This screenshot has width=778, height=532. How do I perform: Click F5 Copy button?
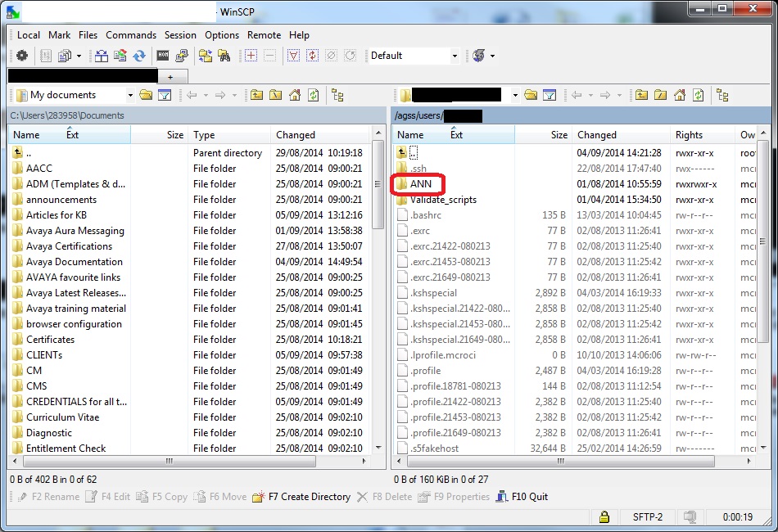[162, 497]
